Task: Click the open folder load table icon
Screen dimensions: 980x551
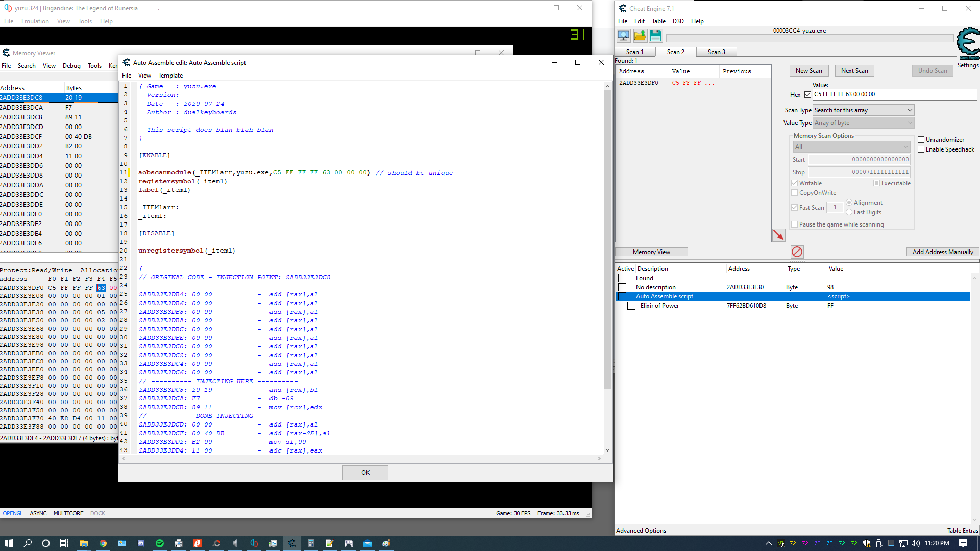Action: [x=640, y=36]
